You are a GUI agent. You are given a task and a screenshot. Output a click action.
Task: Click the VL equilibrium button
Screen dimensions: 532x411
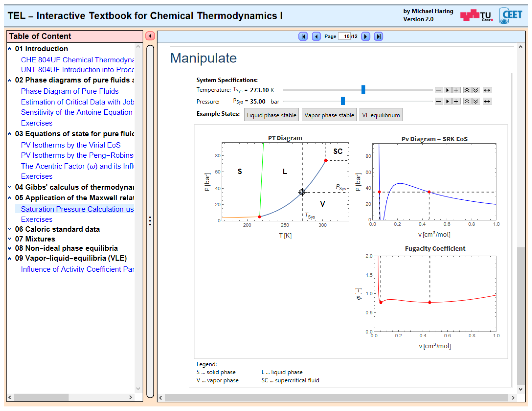coord(381,115)
